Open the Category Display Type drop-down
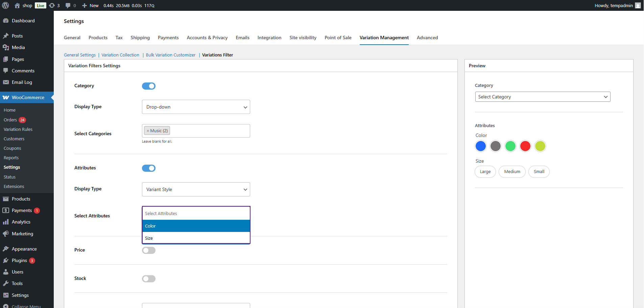Viewport: 644px width, 308px height. 196,107
